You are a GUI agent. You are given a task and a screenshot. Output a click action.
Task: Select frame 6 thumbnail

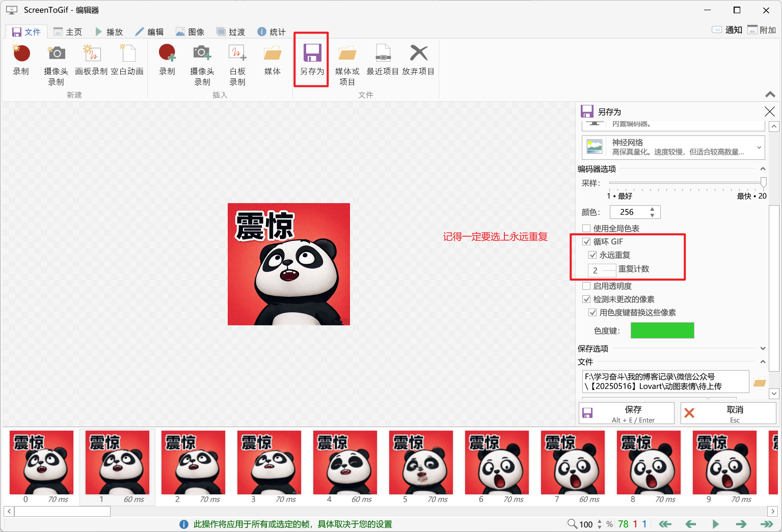(497, 467)
